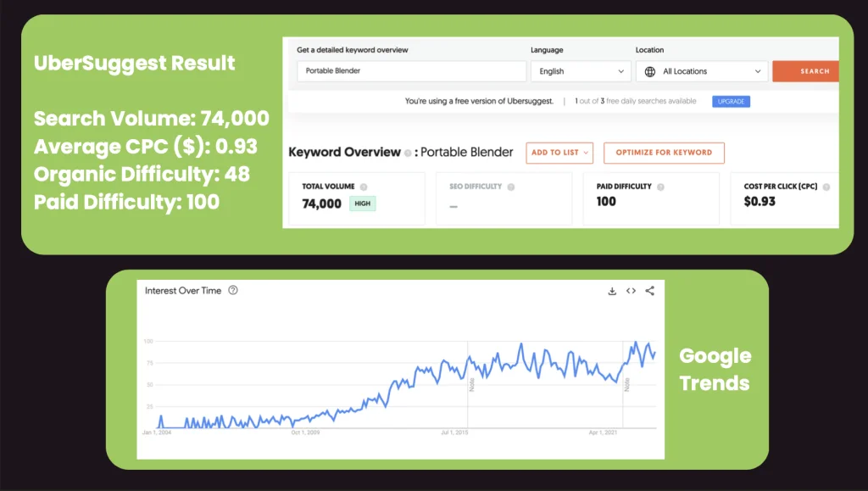Click the blue Upgrade button

point(730,101)
